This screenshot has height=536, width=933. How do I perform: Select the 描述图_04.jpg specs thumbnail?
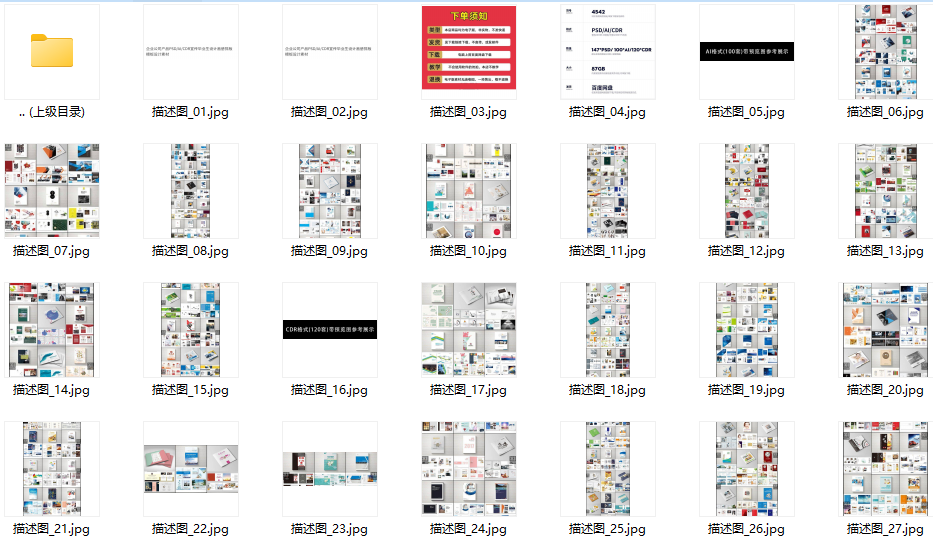pyautogui.click(x=608, y=52)
